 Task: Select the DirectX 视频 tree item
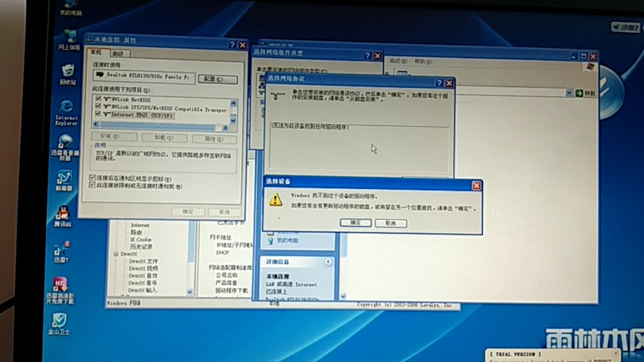pos(143,269)
